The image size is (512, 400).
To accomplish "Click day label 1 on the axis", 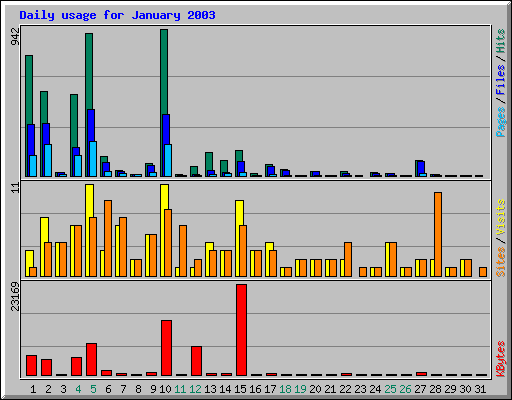I will click(x=33, y=389).
